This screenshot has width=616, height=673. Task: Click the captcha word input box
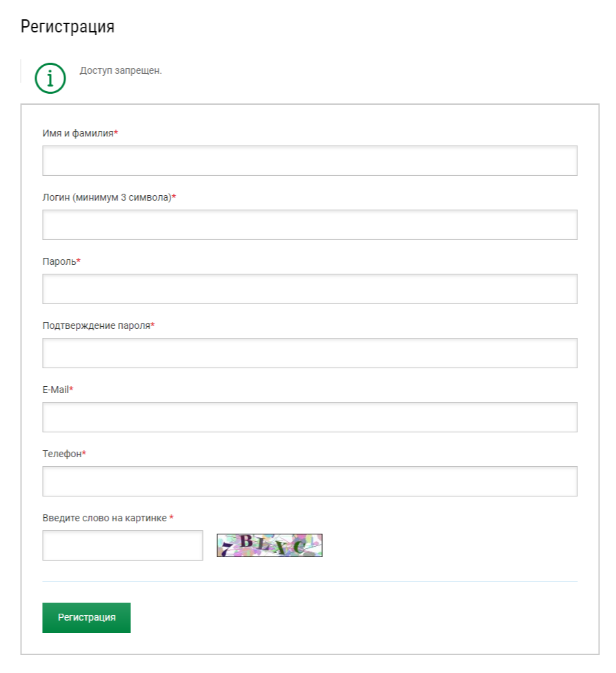tap(122, 545)
